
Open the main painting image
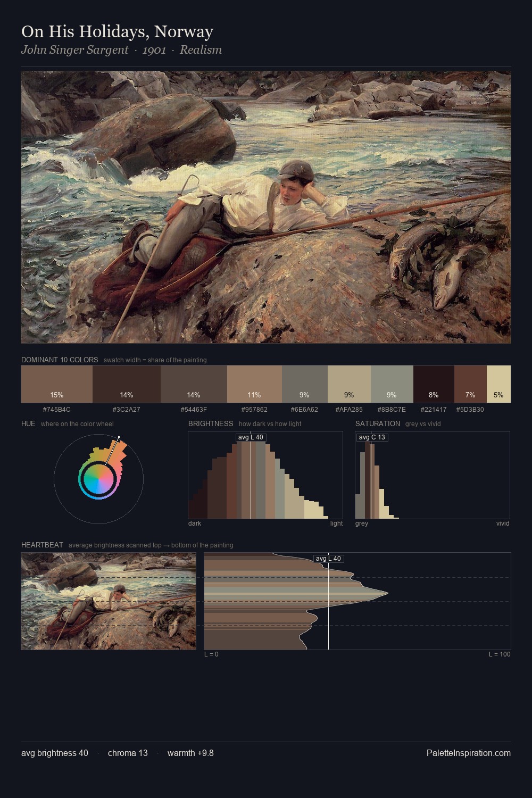coord(266,207)
